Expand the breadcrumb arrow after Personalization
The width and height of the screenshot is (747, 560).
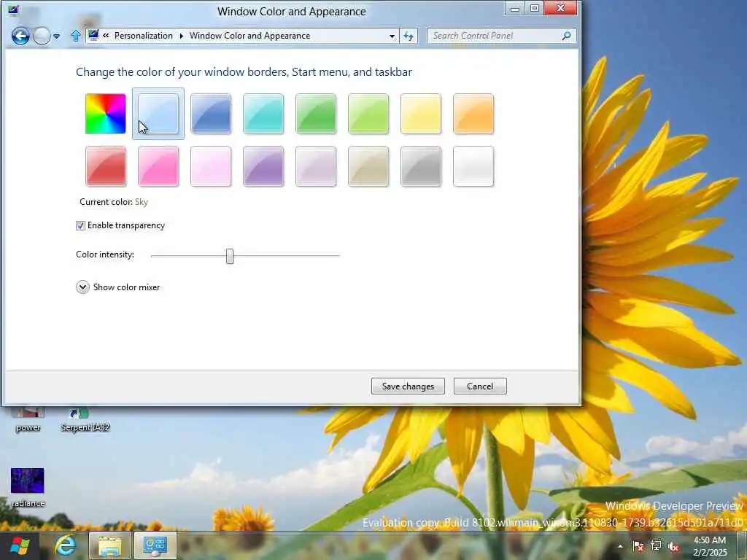(x=182, y=36)
